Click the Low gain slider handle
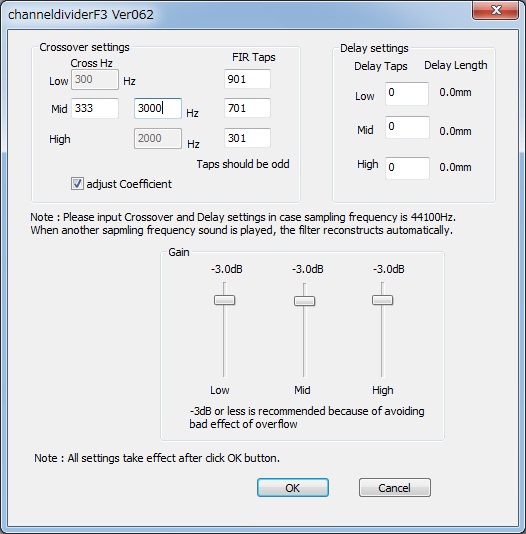Viewport: 526px width, 534px height. click(224, 300)
